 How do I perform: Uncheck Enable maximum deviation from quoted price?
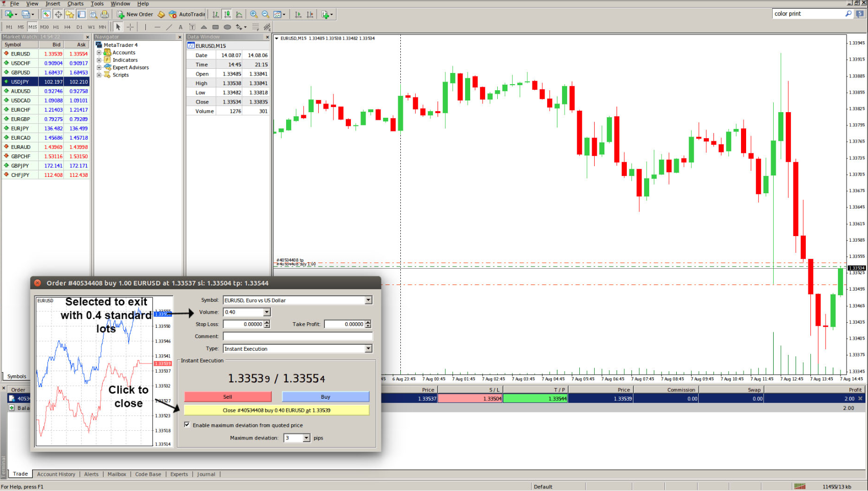tap(187, 425)
